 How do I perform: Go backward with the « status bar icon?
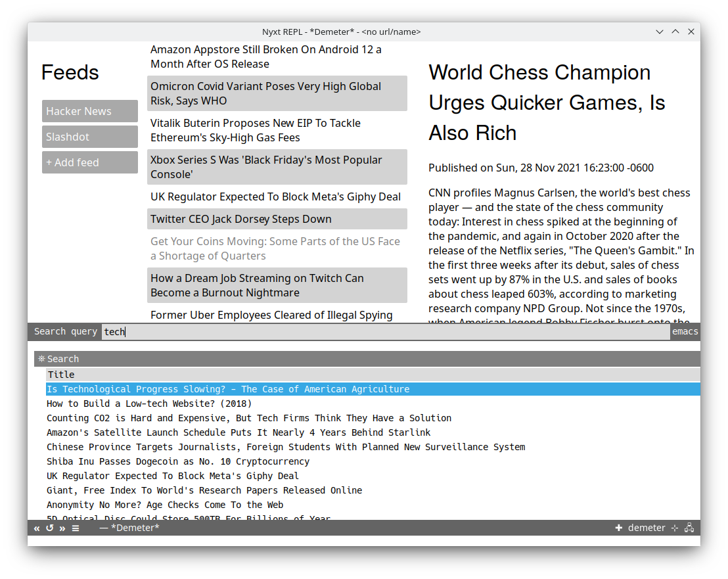tap(37, 528)
